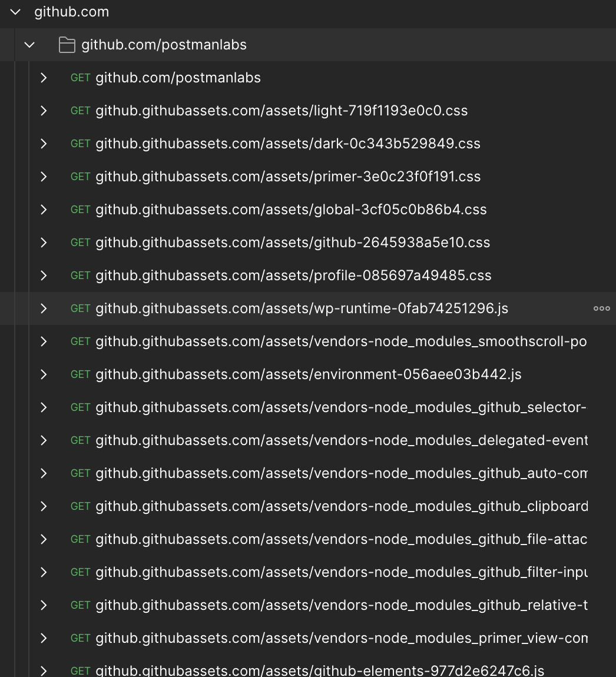Screen dimensions: 616x677
Task: Expand the vendors github_selector request row
Action: (x=44, y=407)
